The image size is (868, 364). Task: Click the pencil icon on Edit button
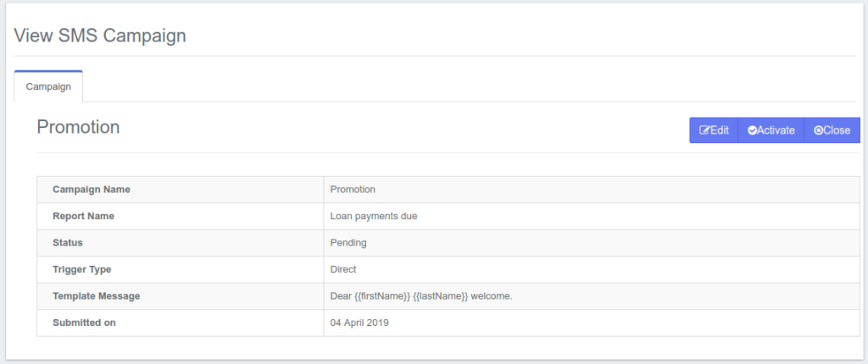(x=704, y=130)
